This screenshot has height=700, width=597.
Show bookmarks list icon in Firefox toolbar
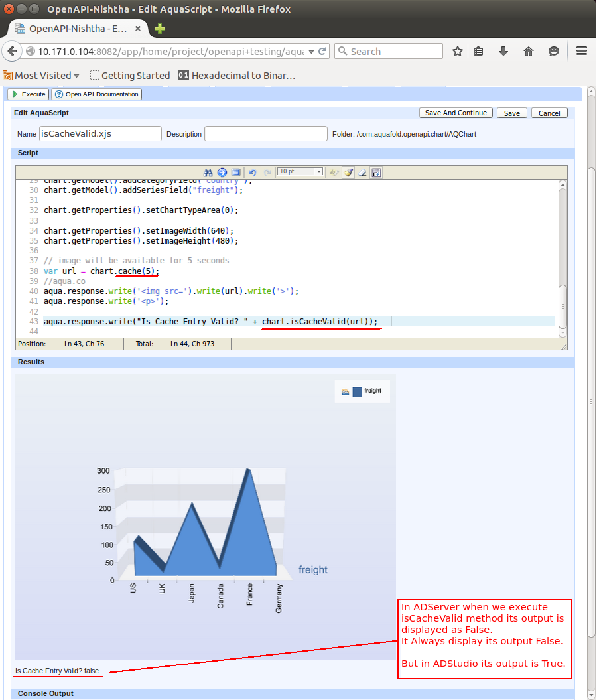click(478, 51)
